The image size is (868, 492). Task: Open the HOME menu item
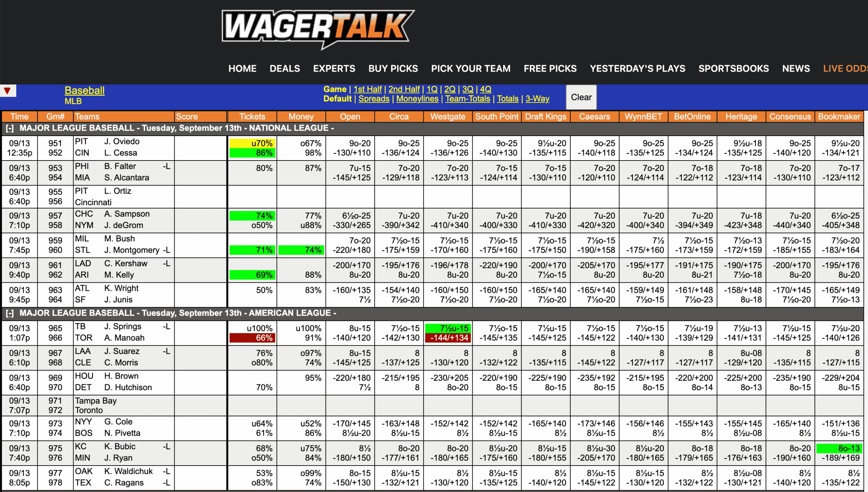(x=242, y=69)
